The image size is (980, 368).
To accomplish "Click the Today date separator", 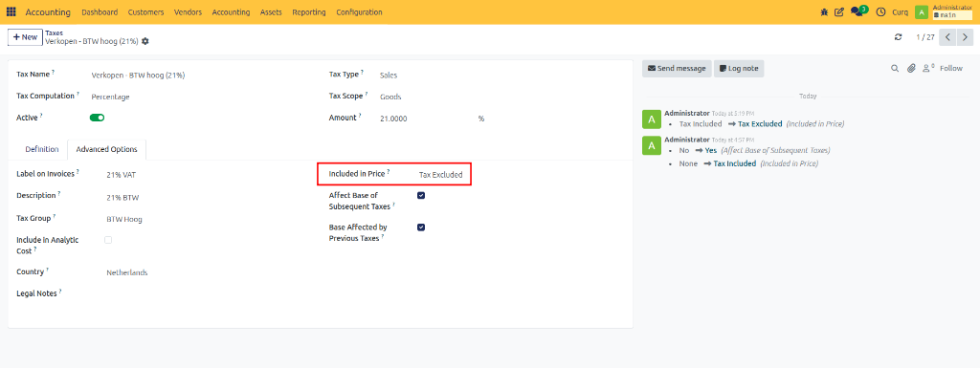I will point(808,97).
